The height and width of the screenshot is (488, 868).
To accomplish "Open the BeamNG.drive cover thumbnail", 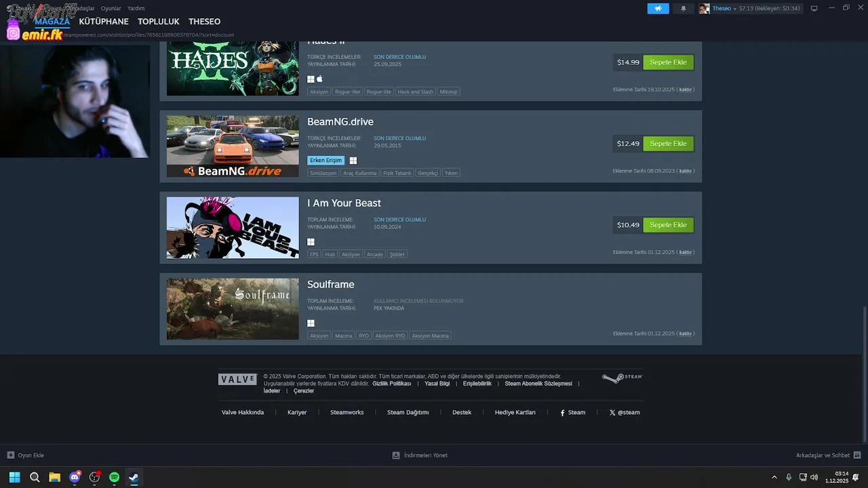I will [233, 146].
